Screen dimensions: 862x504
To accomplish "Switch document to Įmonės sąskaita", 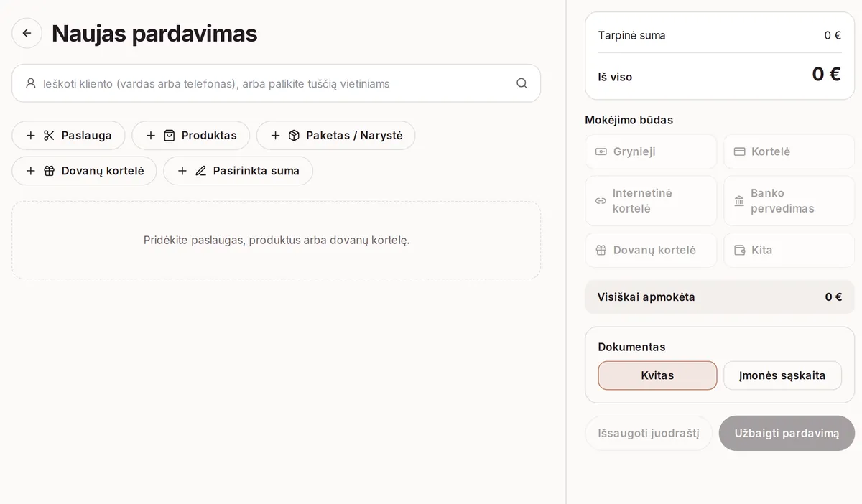I will tap(782, 375).
